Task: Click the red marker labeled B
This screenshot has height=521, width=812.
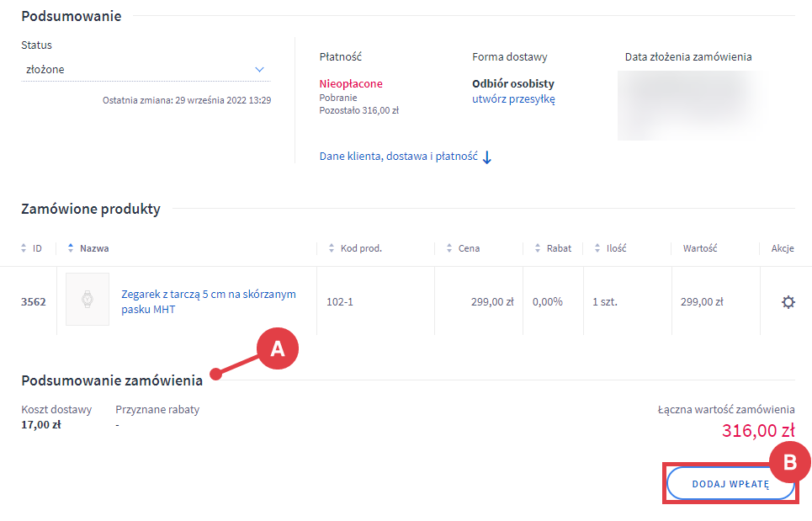Action: tap(789, 462)
